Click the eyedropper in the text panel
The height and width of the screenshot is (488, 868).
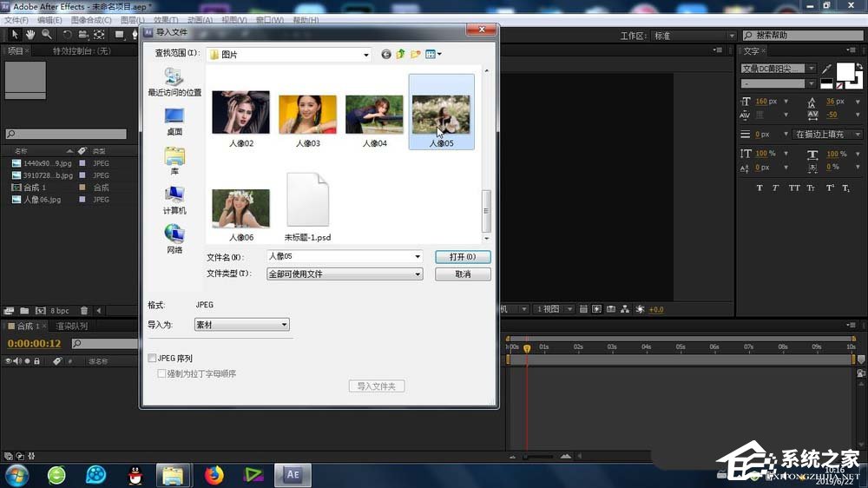tap(826, 69)
